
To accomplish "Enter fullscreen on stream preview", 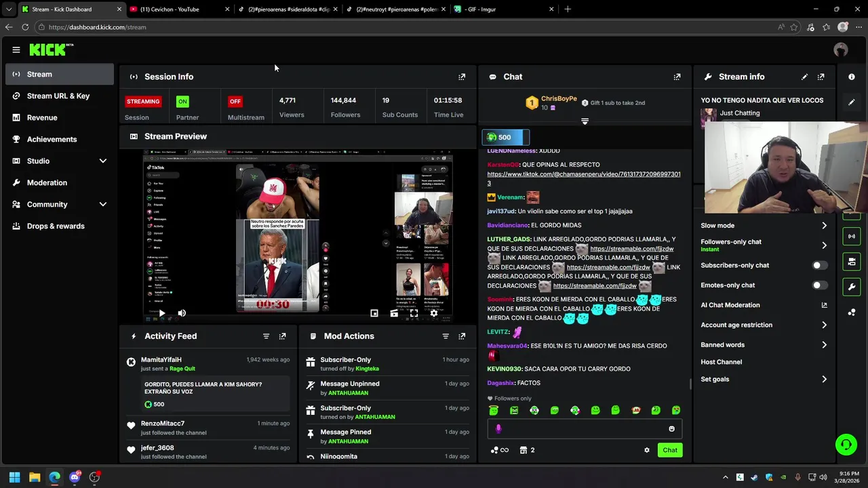I will click(414, 313).
